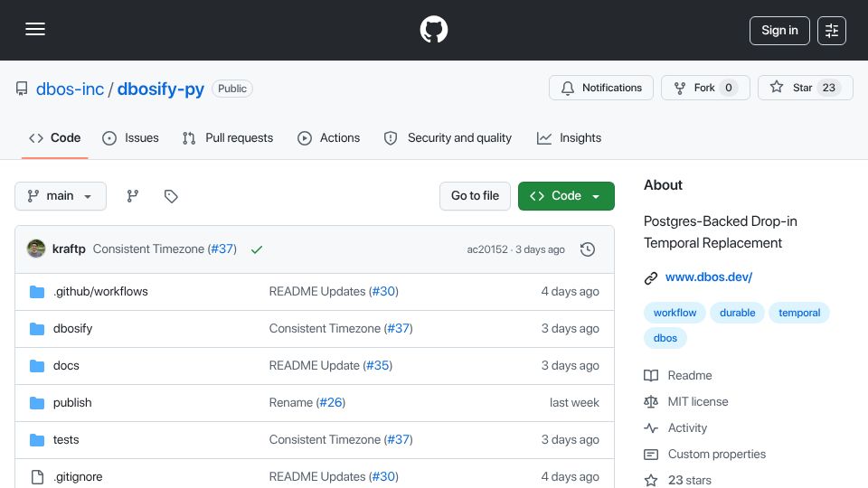Open the www.dbos.dev website link
Screen dimensions: 868x488
pyautogui.click(x=709, y=277)
